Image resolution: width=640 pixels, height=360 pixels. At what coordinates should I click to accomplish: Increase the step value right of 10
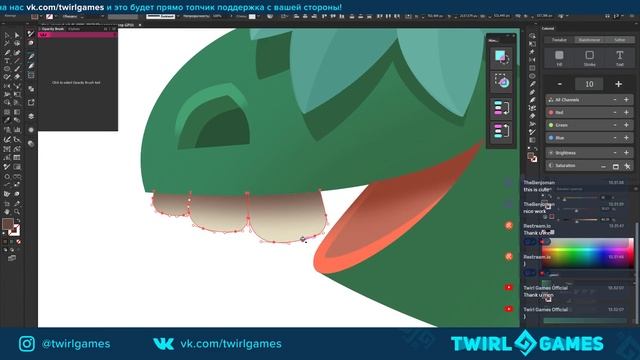tap(618, 84)
